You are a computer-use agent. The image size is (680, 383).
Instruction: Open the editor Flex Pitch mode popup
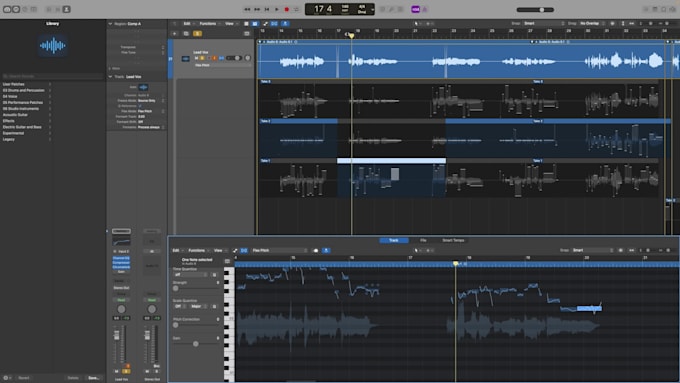click(x=280, y=250)
